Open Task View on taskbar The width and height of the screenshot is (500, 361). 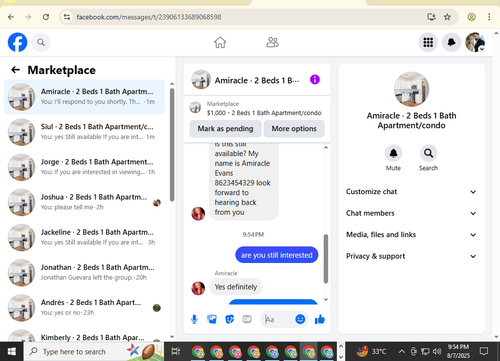click(176, 351)
